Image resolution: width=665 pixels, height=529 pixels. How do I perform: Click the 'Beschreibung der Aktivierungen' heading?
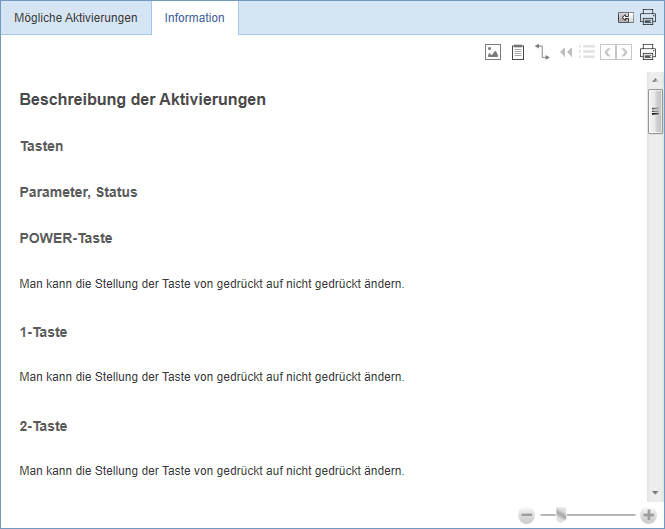pyautogui.click(x=142, y=100)
